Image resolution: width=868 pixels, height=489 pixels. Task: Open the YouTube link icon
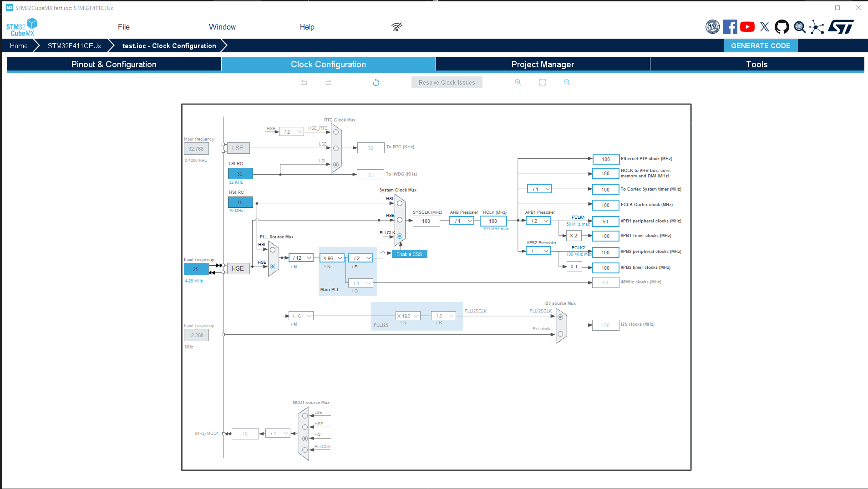[x=747, y=27]
